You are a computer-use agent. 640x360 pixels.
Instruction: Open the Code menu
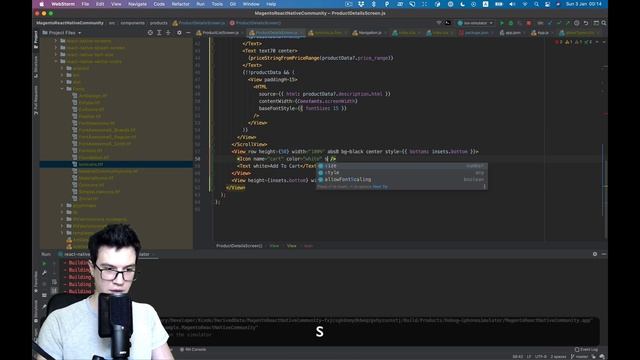pyautogui.click(x=159, y=4)
